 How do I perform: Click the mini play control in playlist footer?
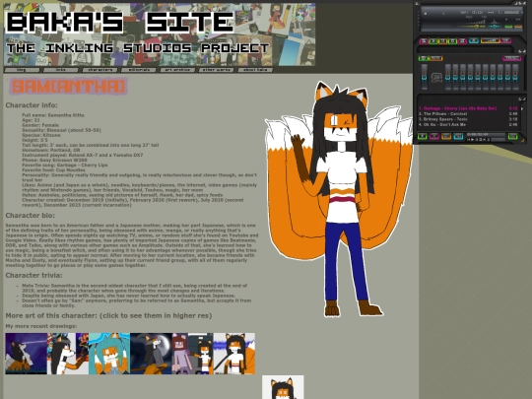point(472,140)
